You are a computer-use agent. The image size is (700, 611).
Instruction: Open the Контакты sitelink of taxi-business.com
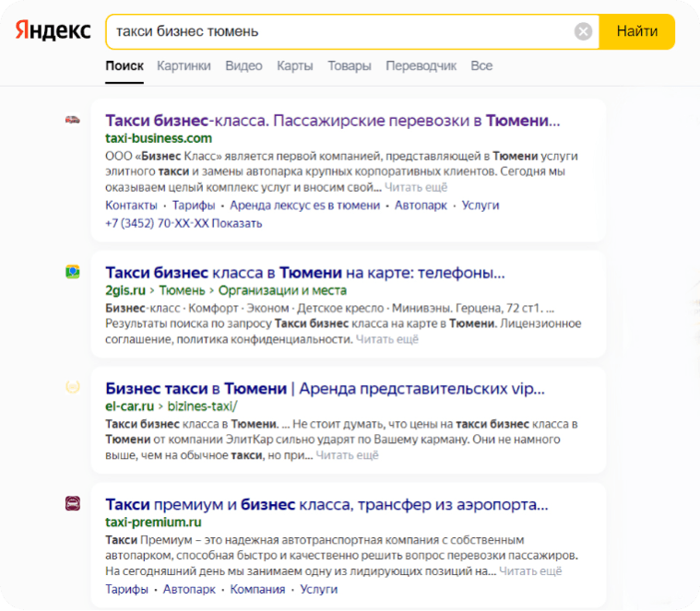[131, 206]
